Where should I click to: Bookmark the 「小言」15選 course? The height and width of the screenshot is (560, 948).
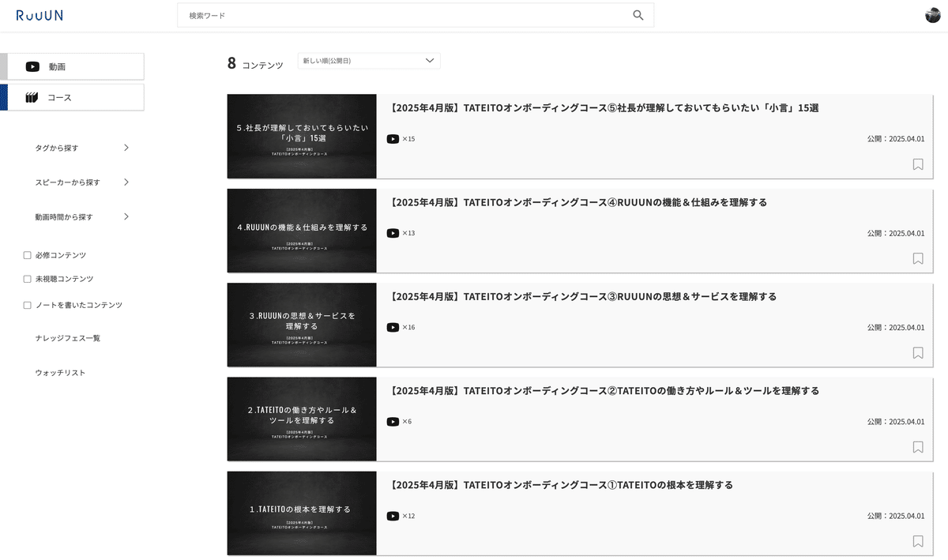tap(917, 164)
